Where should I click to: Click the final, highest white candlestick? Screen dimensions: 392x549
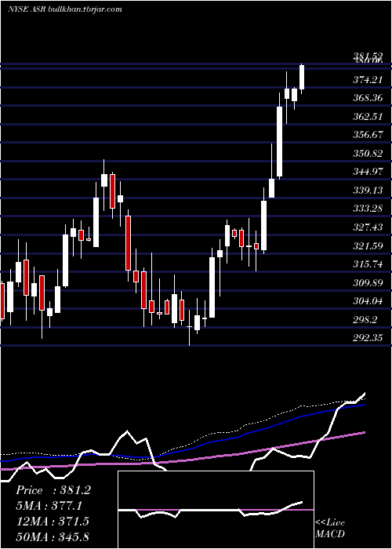(x=302, y=78)
